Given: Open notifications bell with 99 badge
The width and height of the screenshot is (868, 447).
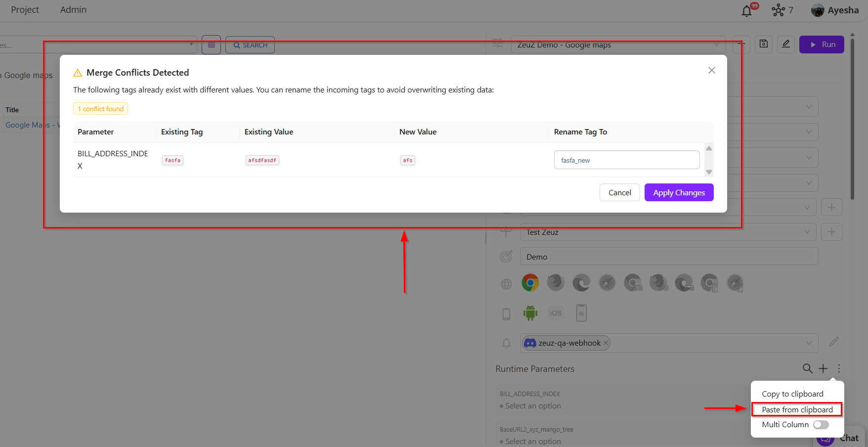Looking at the screenshot, I should pyautogui.click(x=747, y=11).
